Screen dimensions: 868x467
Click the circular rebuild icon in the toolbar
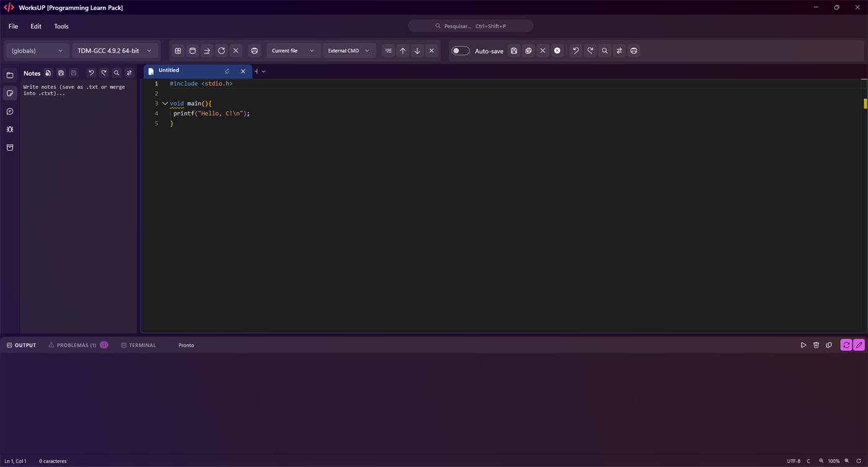coord(221,51)
